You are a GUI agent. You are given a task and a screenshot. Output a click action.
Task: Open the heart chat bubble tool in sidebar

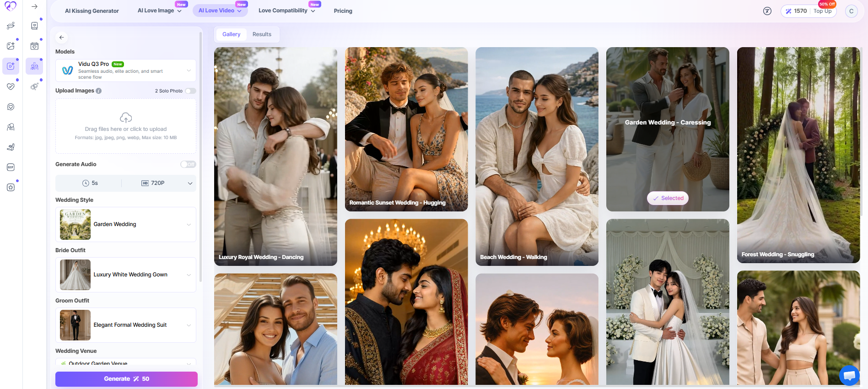[11, 107]
